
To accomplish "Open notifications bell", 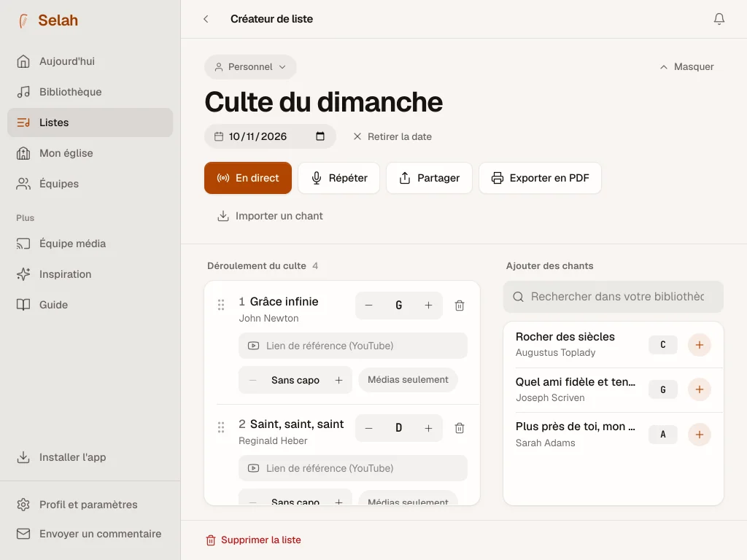I will (719, 19).
